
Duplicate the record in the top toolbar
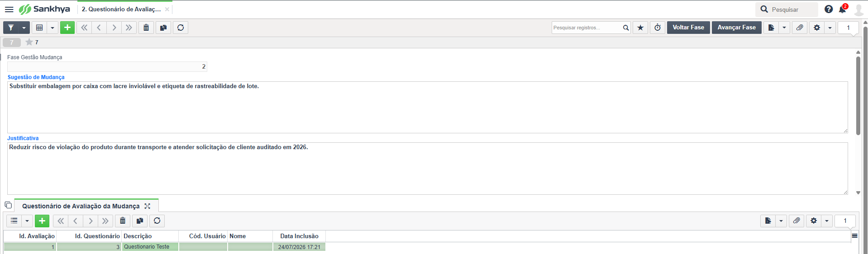[163, 28]
